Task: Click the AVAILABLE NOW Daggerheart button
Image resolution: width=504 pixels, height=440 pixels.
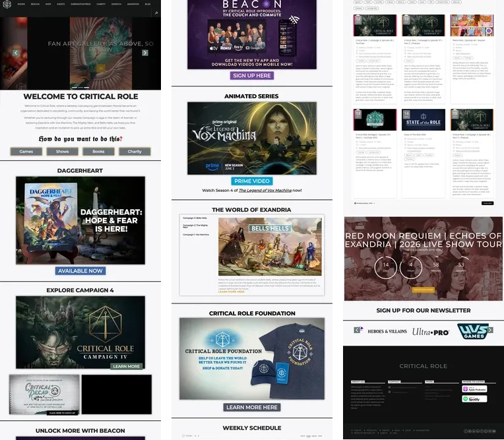Action: (80, 271)
